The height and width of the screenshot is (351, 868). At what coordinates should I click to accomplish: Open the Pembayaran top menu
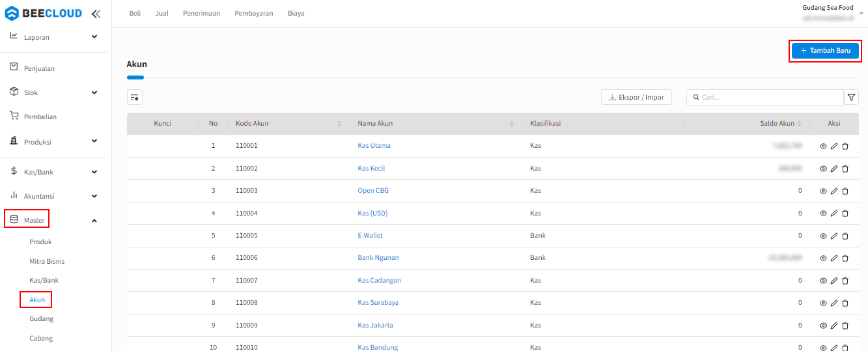click(254, 14)
